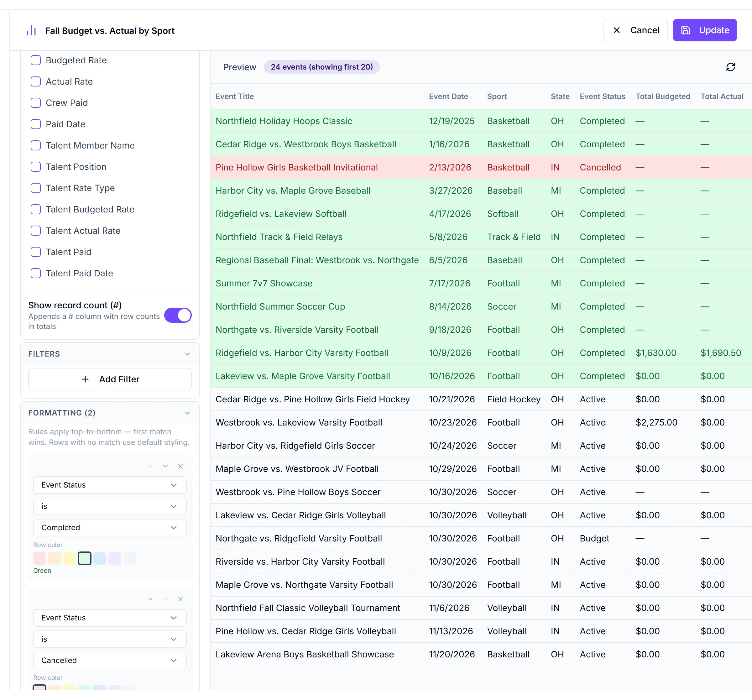
Task: Pick the blue row color for Completed rule
Action: click(x=100, y=558)
